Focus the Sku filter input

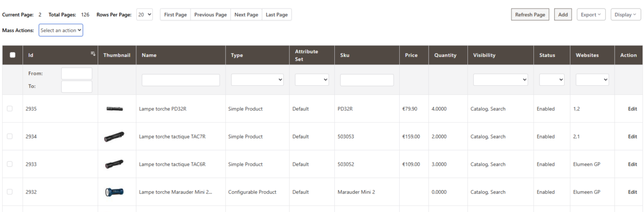coord(367,80)
